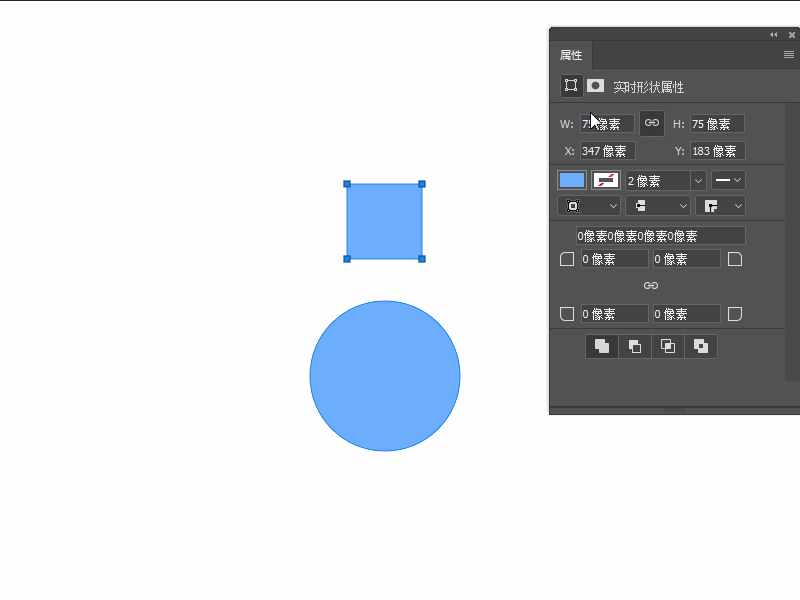Image resolution: width=800 pixels, height=600 pixels.
Task: Click the subtract front shape icon
Action: [x=635, y=346]
